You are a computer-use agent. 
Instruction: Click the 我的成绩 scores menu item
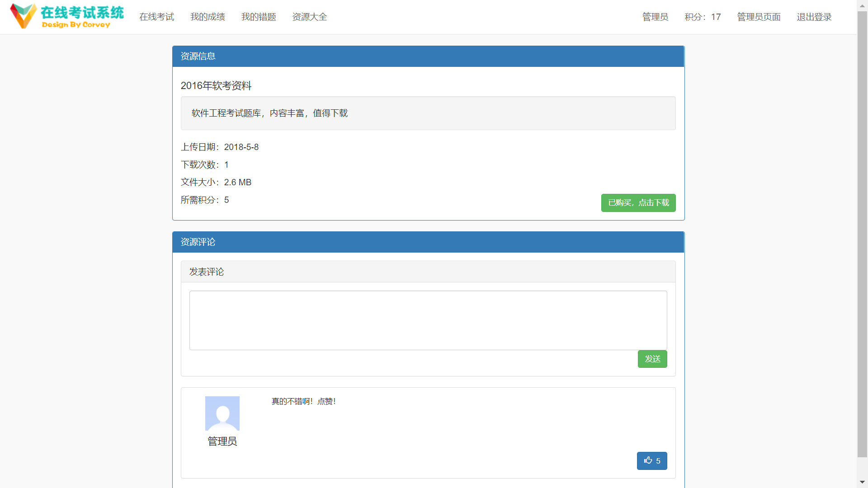coord(208,17)
